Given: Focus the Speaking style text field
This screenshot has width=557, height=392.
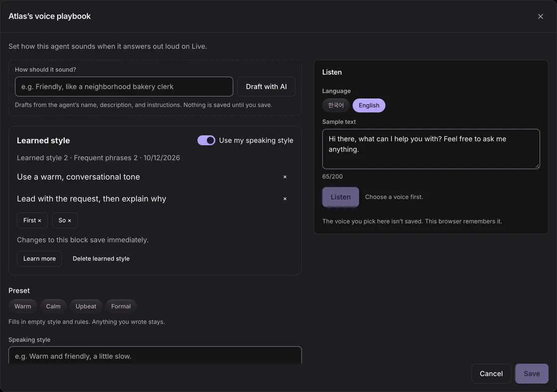Looking at the screenshot, I should [155, 355].
